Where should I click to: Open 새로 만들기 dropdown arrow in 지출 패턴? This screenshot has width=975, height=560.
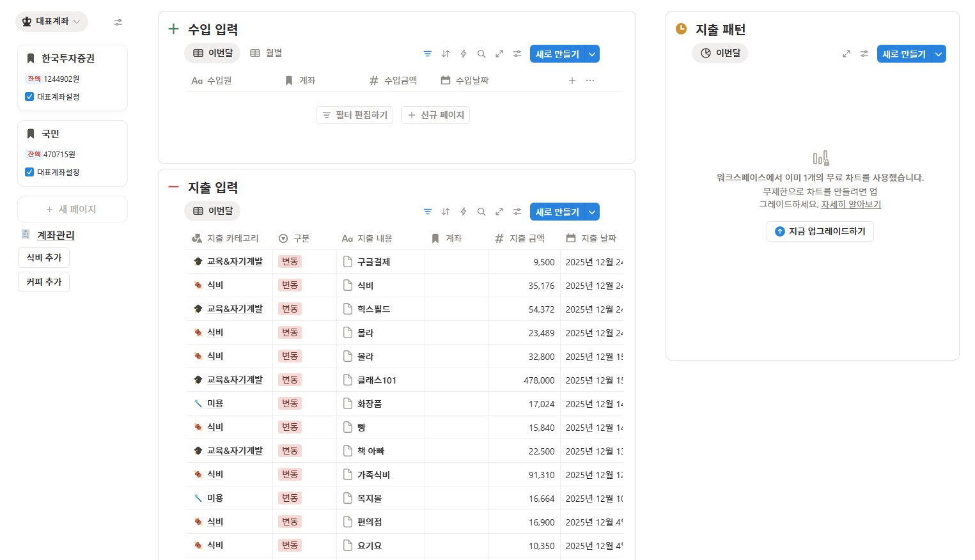click(939, 54)
